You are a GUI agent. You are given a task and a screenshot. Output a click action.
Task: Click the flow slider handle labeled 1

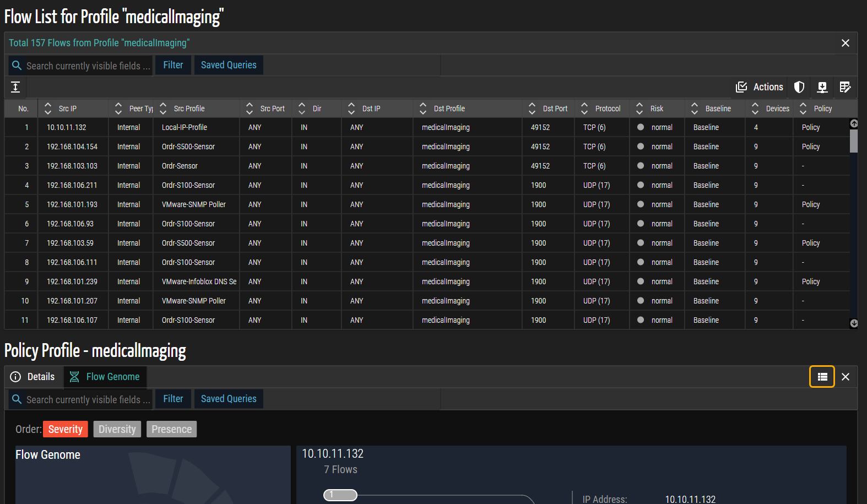click(340, 495)
